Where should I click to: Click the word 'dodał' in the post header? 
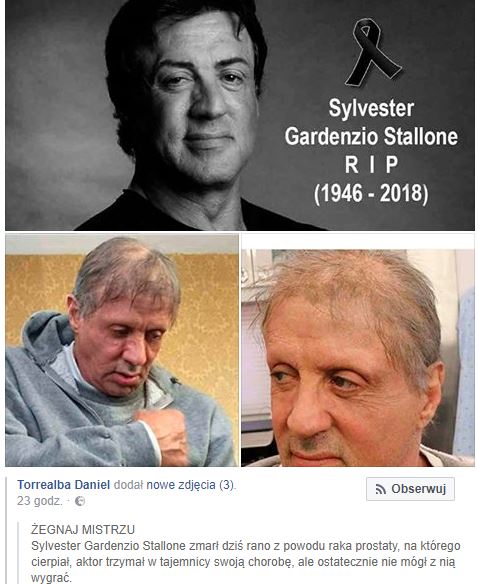128,485
